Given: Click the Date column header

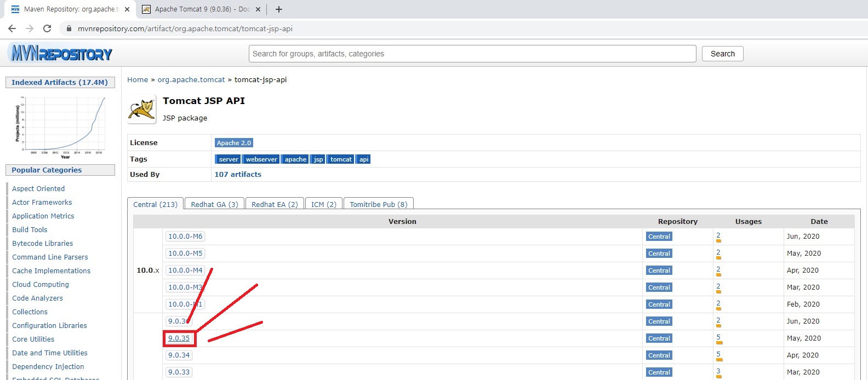Looking at the screenshot, I should click(819, 221).
